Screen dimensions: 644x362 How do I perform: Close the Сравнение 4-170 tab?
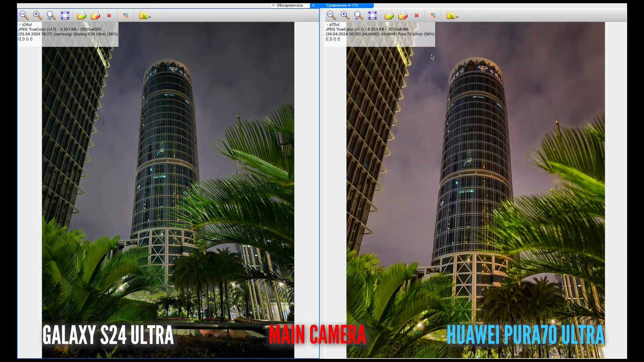314,5
